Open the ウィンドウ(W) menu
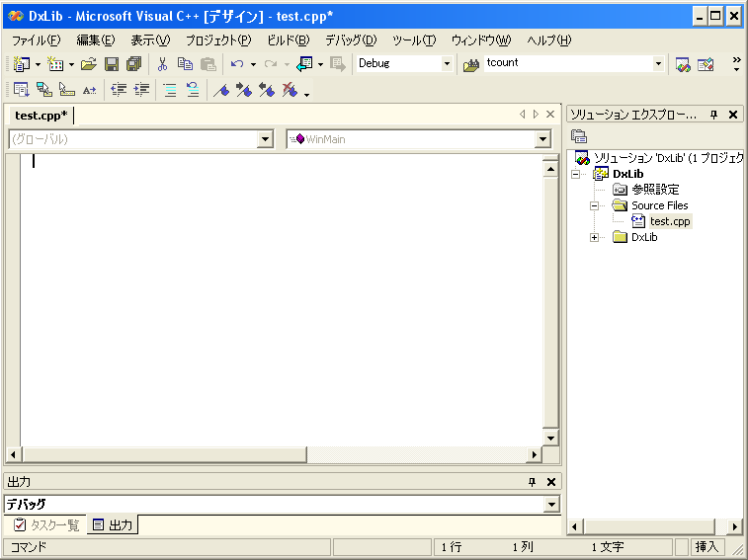 [x=481, y=40]
